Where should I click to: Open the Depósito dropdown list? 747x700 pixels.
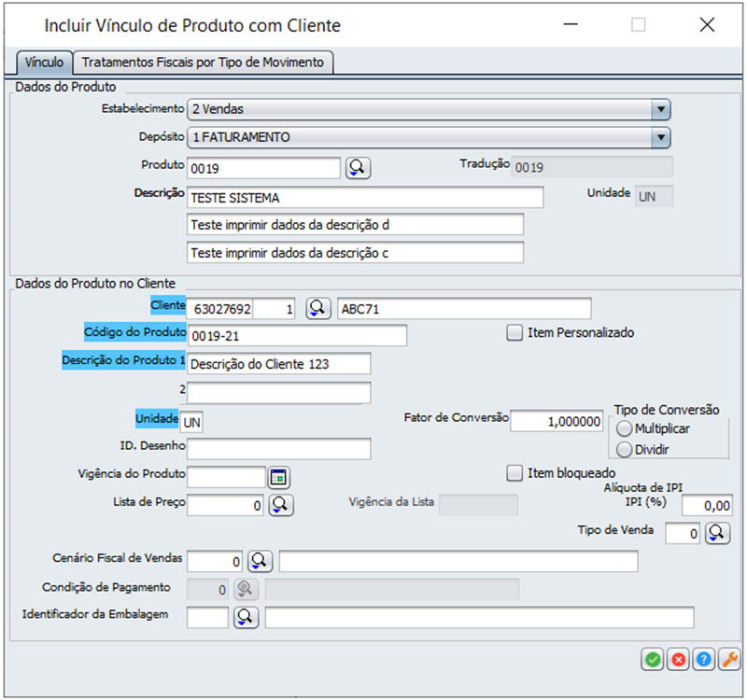(661, 138)
